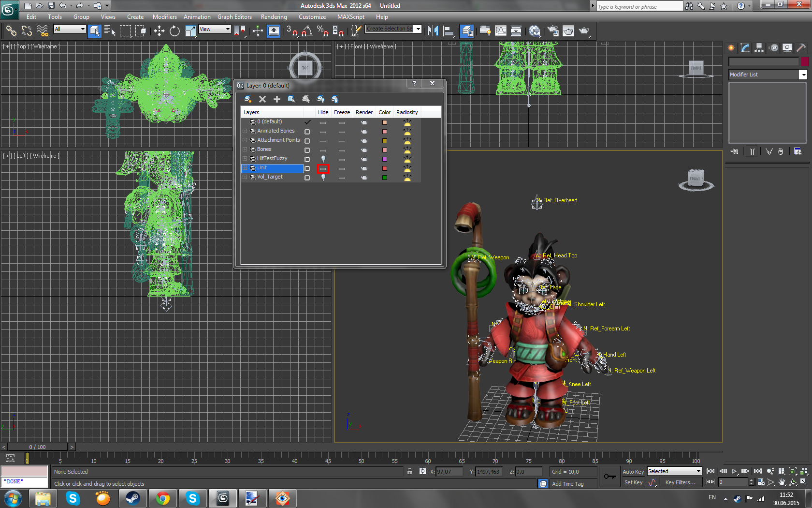The height and width of the screenshot is (508, 812).
Task: Select the Bind to Space Warp tool
Action: coord(43,31)
